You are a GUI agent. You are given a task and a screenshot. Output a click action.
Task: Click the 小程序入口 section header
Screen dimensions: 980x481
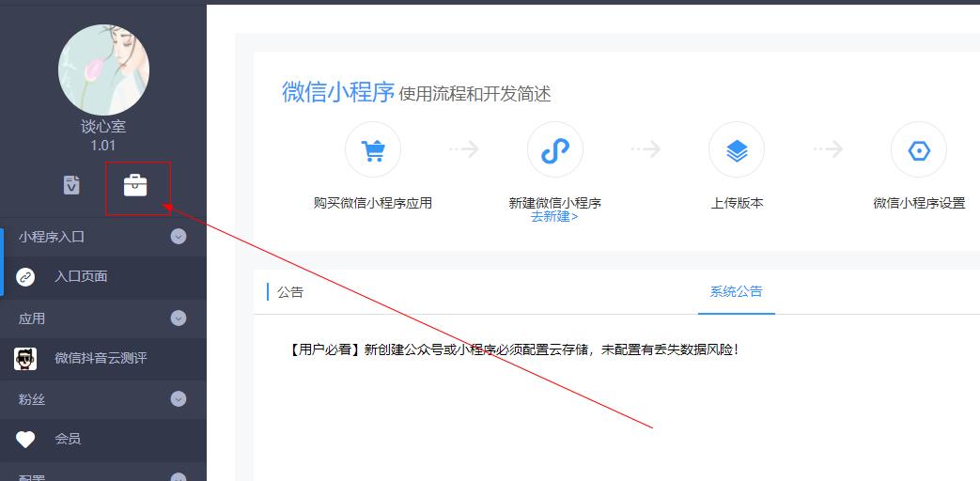point(103,237)
